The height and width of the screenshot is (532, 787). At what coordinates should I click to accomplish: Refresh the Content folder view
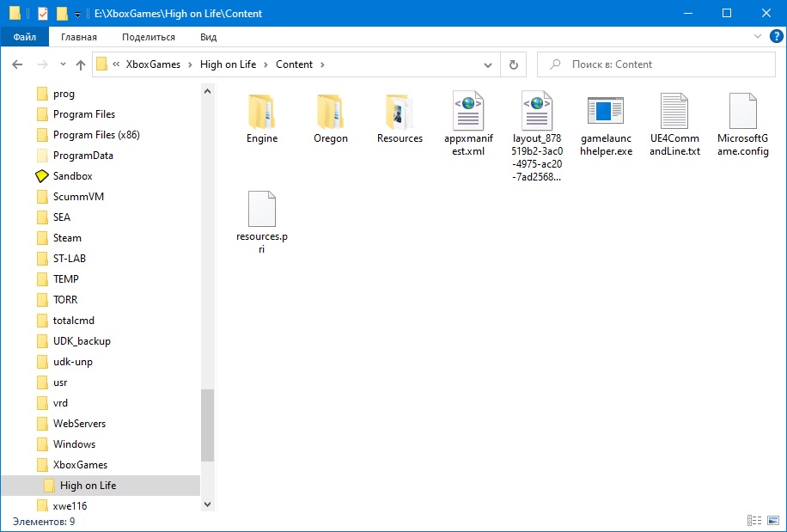[514, 64]
